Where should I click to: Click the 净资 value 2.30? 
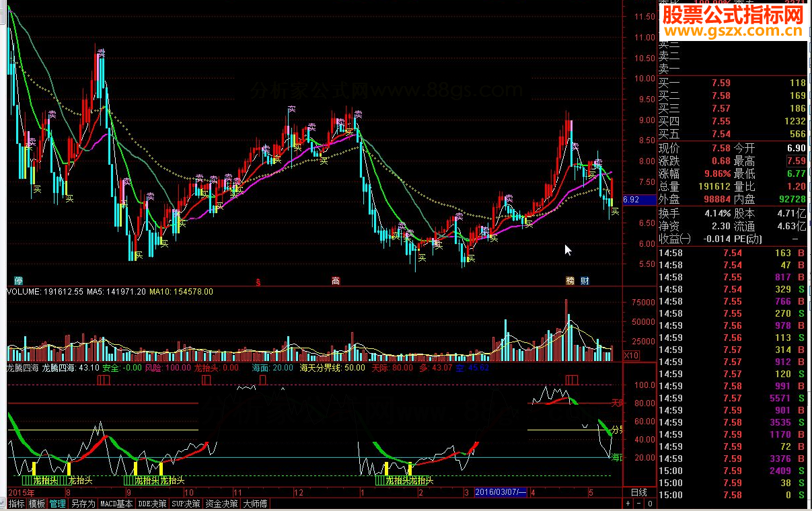(x=721, y=226)
